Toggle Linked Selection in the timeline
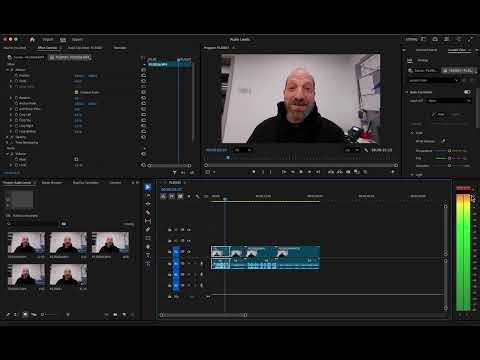Viewport: 480px width, 360px height. tap(180, 196)
